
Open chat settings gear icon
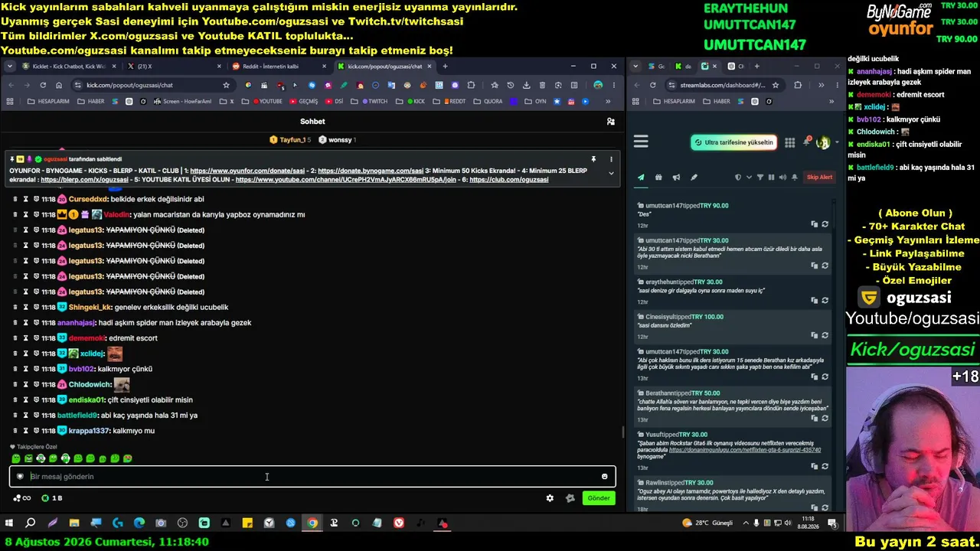click(x=550, y=498)
